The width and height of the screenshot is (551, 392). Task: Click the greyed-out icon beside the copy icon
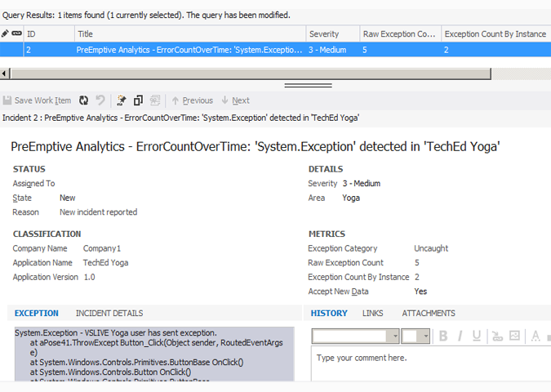coord(155,100)
